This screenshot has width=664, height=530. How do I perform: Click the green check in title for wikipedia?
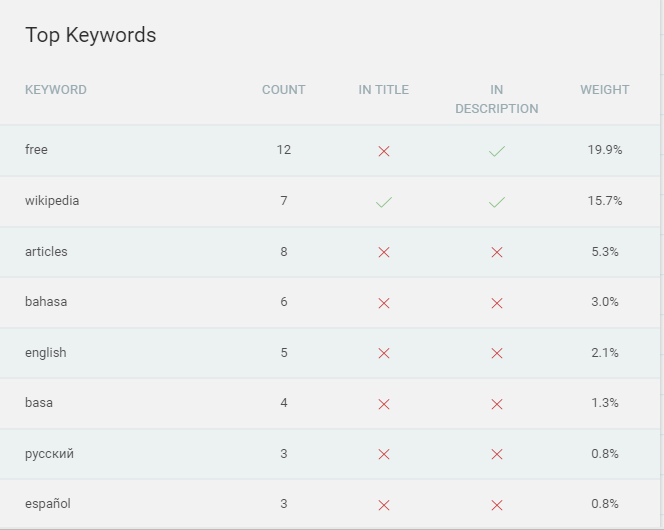(x=384, y=202)
